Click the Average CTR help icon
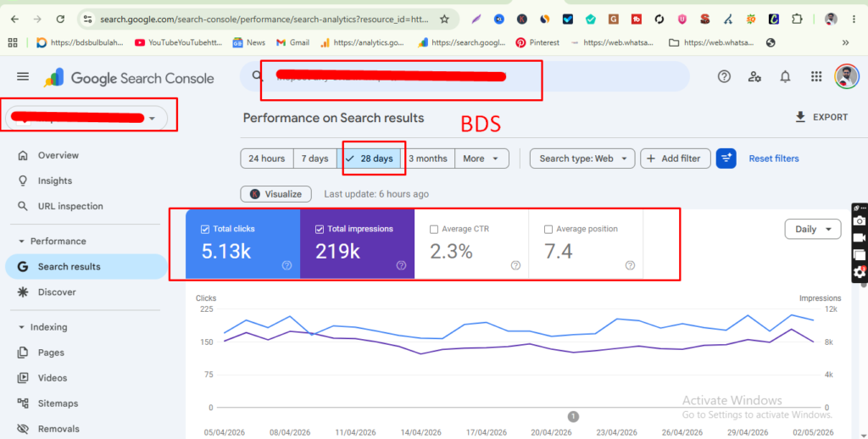Viewport: 868px width, 439px height. [515, 265]
